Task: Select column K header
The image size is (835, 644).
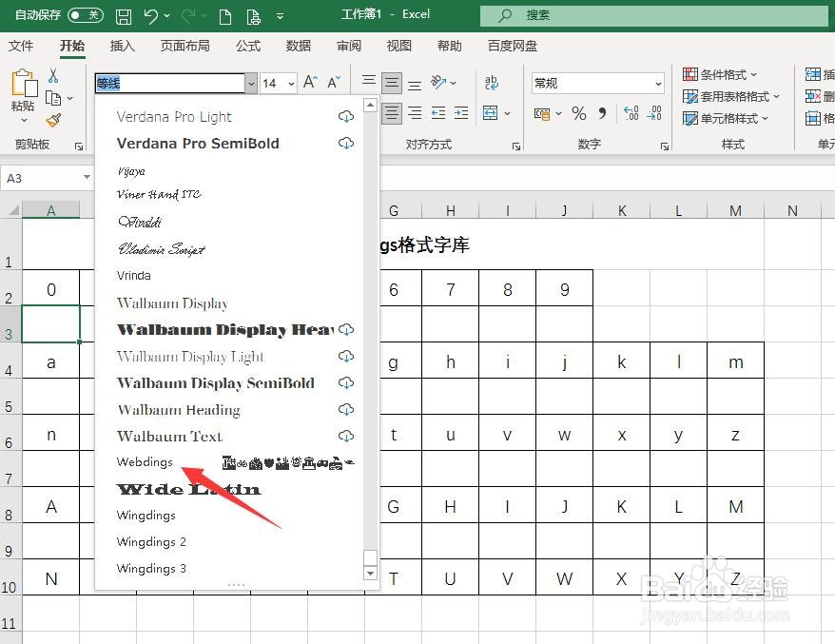Action: coord(621,210)
